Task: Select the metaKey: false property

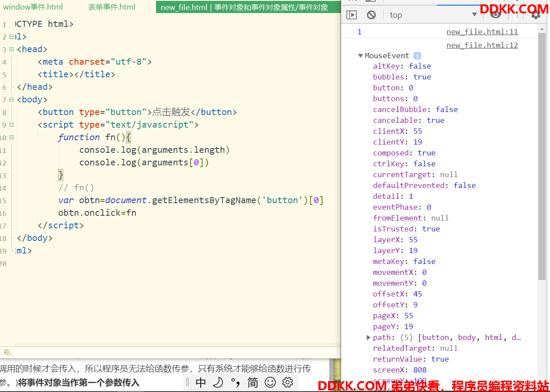Action: tap(404, 261)
